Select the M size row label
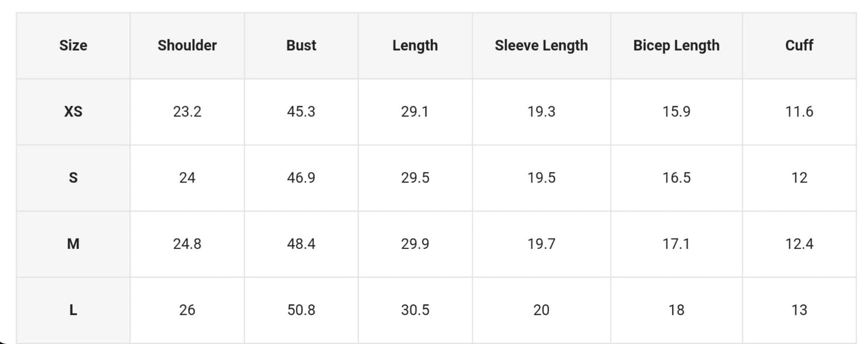This screenshot has width=868, height=344. pos(73,244)
